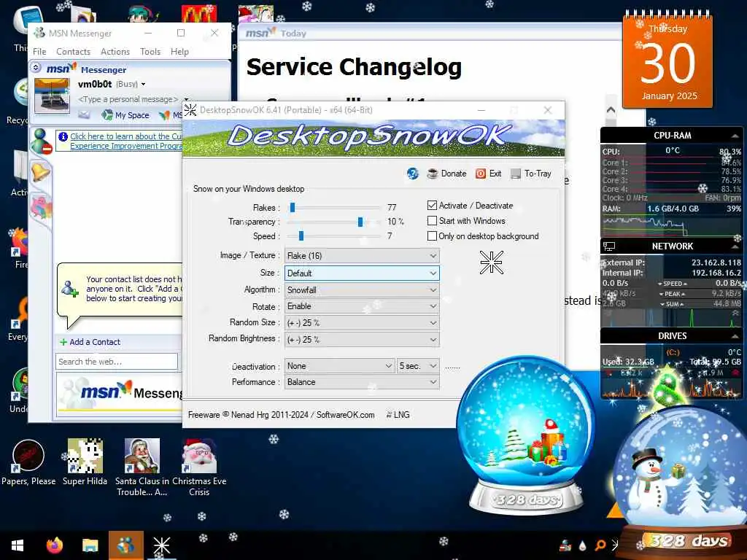
Task: Open the Performance dropdown showing Balance
Action: pos(362,382)
